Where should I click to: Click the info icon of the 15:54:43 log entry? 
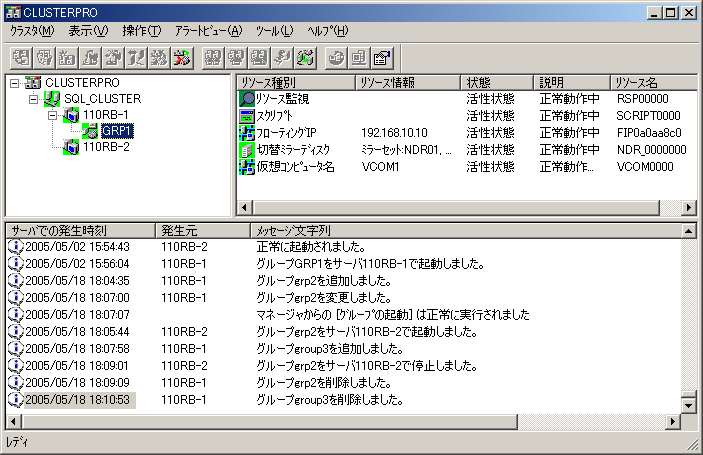point(16,247)
